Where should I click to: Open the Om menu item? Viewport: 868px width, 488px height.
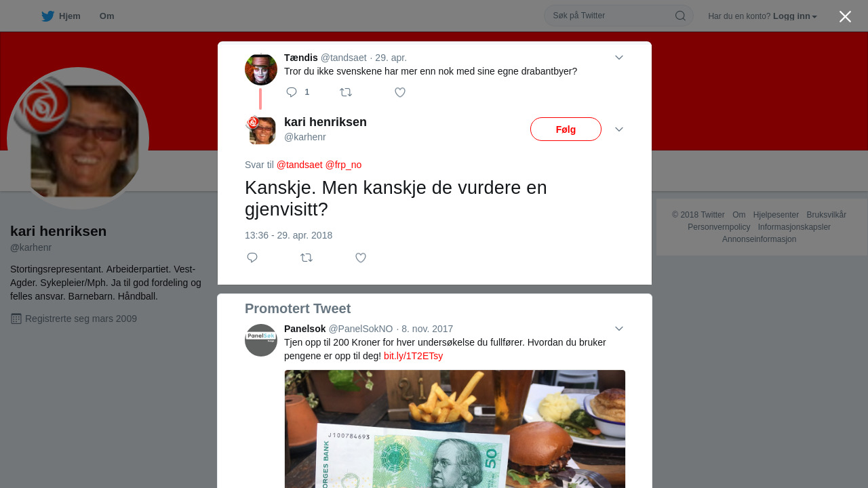coord(106,16)
